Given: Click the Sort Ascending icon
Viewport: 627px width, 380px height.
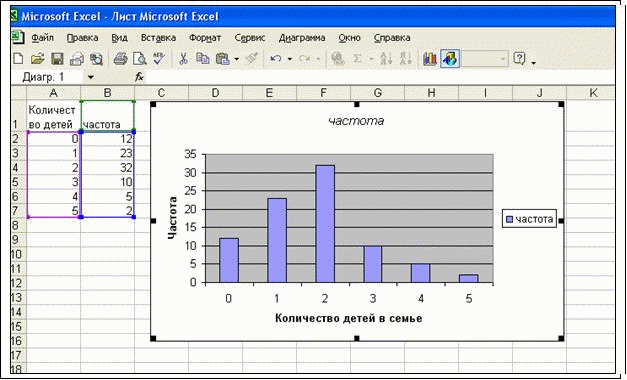Looking at the screenshot, I should tap(386, 59).
